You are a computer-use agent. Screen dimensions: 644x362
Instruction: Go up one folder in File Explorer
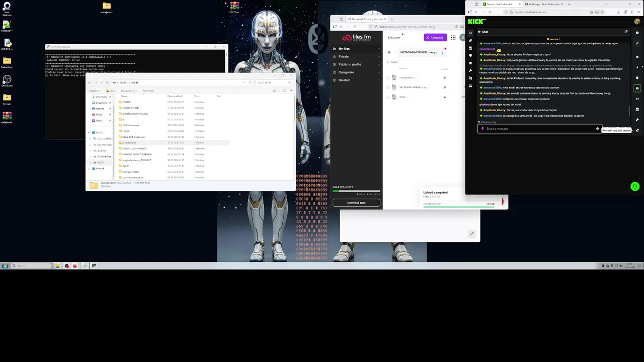[x=107, y=82]
